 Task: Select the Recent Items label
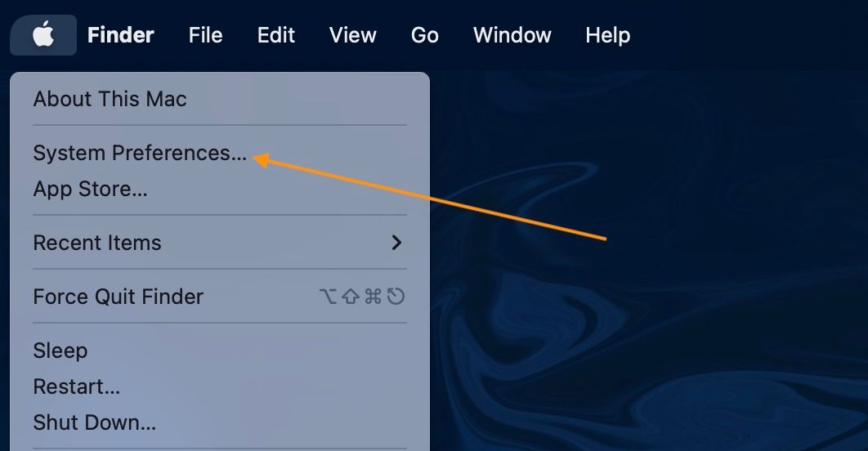point(97,243)
